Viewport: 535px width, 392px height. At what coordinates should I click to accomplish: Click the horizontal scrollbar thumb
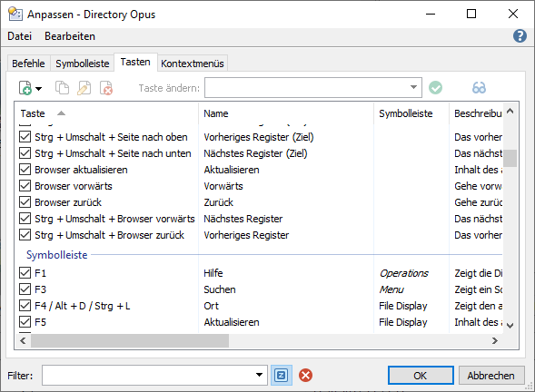coord(130,340)
